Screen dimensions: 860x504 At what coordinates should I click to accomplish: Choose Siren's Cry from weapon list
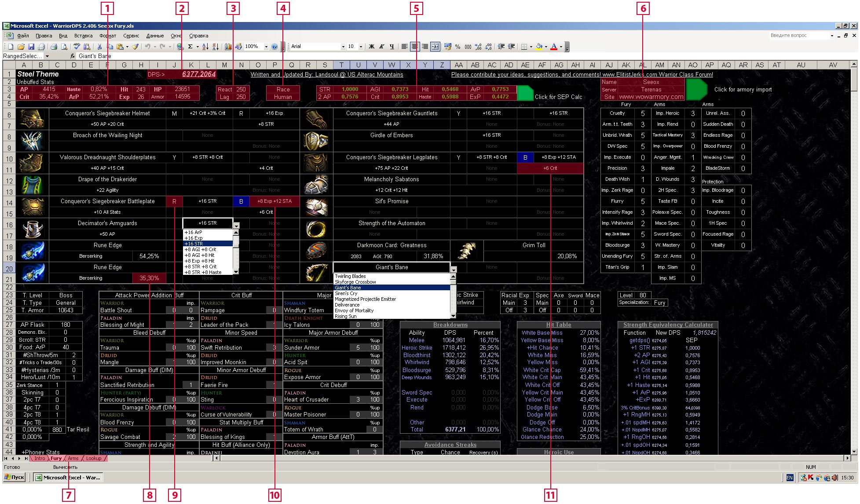[392, 293]
